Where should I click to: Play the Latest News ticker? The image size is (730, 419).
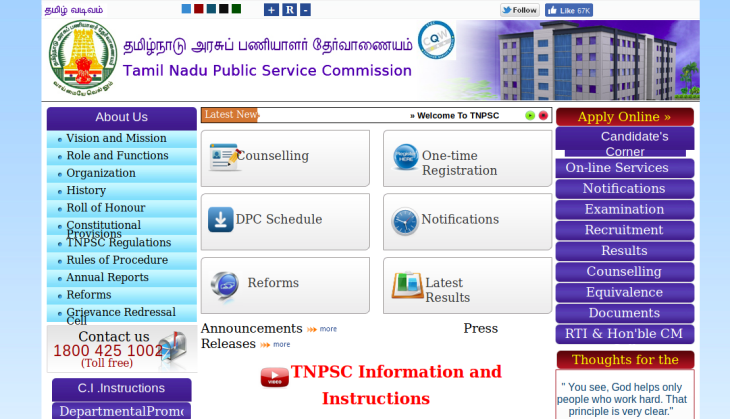point(530,115)
